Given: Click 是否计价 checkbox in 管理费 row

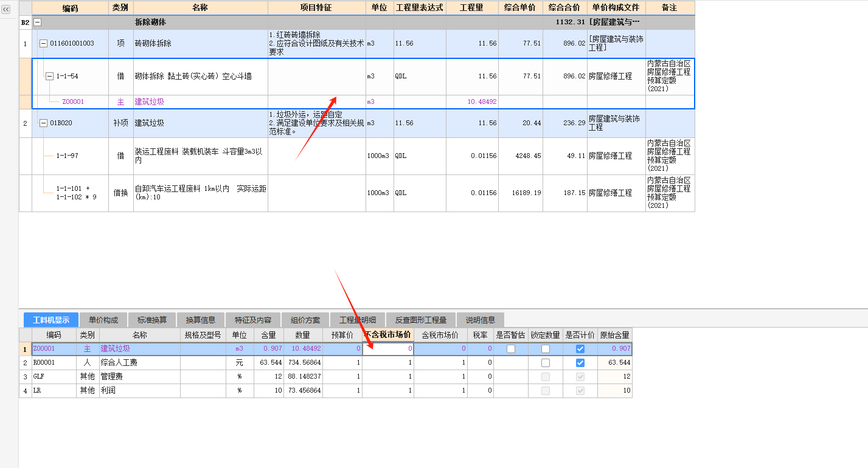Looking at the screenshot, I should point(580,377).
